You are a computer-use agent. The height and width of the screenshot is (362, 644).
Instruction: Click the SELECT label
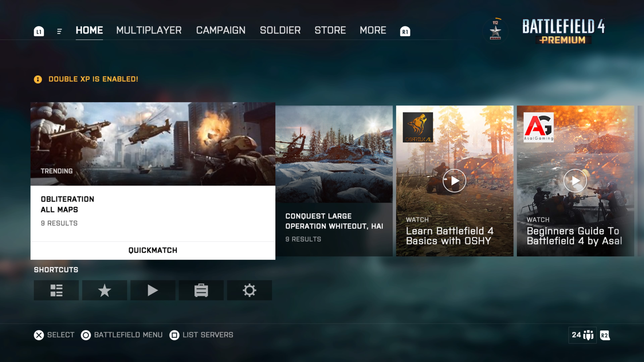click(x=61, y=335)
